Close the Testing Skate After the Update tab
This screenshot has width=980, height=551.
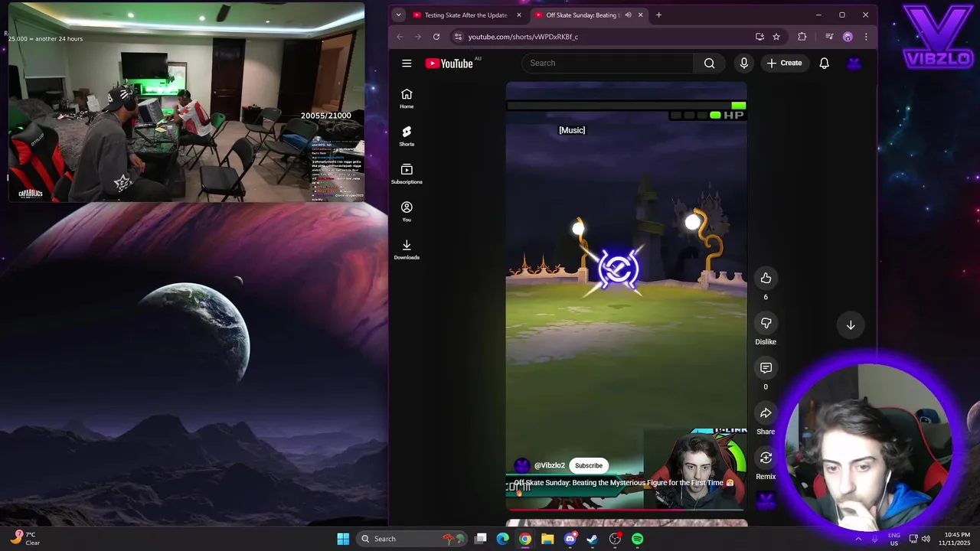tap(519, 15)
